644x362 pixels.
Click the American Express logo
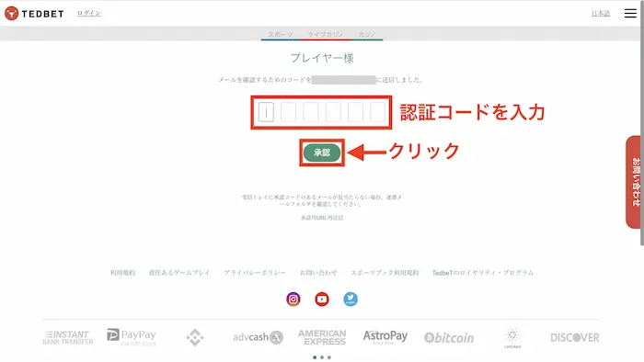tap(322, 337)
